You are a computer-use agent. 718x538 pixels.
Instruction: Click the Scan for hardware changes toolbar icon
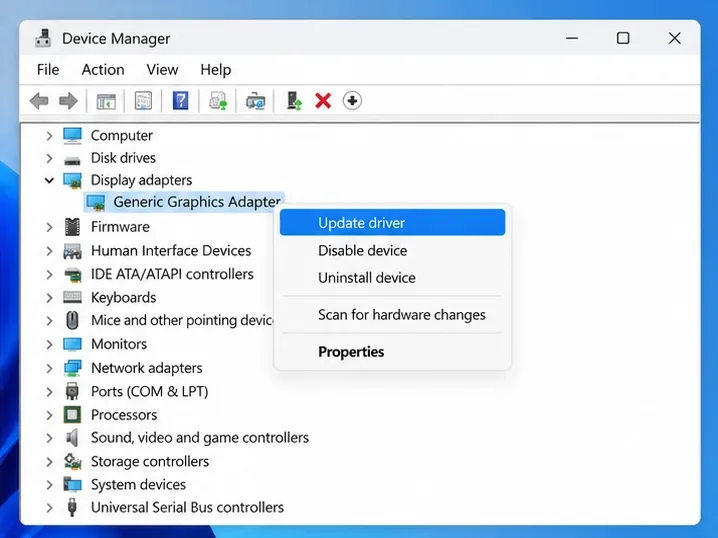(256, 101)
